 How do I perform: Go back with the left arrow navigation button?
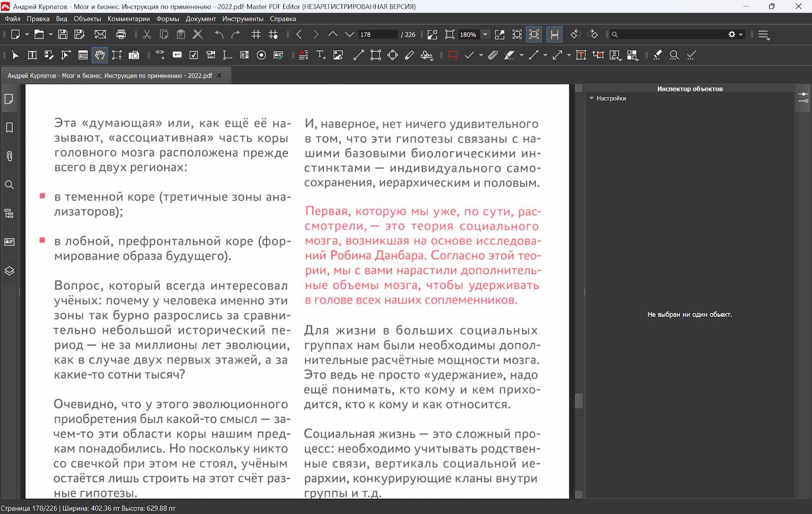299,35
